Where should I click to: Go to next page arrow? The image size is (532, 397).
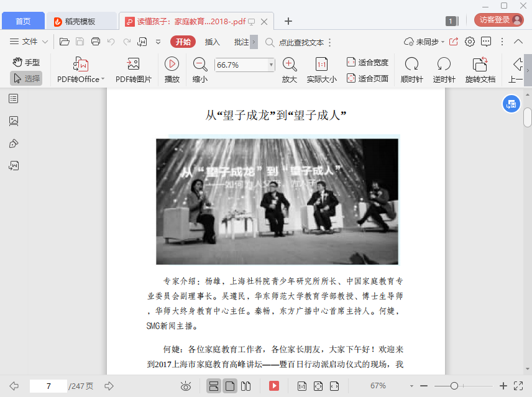[x=109, y=386]
